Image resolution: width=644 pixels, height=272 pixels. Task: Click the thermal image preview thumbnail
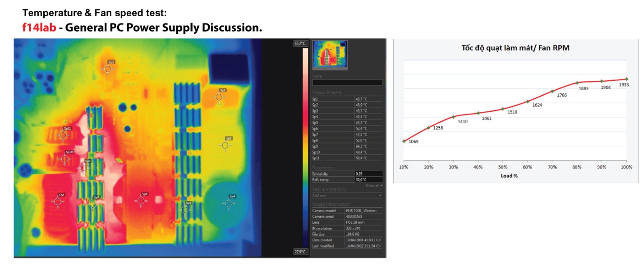coord(331,55)
